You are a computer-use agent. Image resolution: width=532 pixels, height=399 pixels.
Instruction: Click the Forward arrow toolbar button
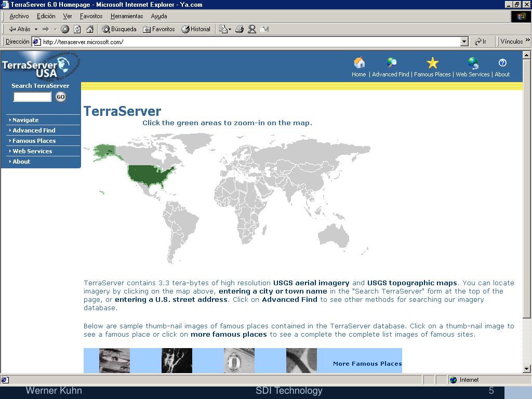point(46,29)
